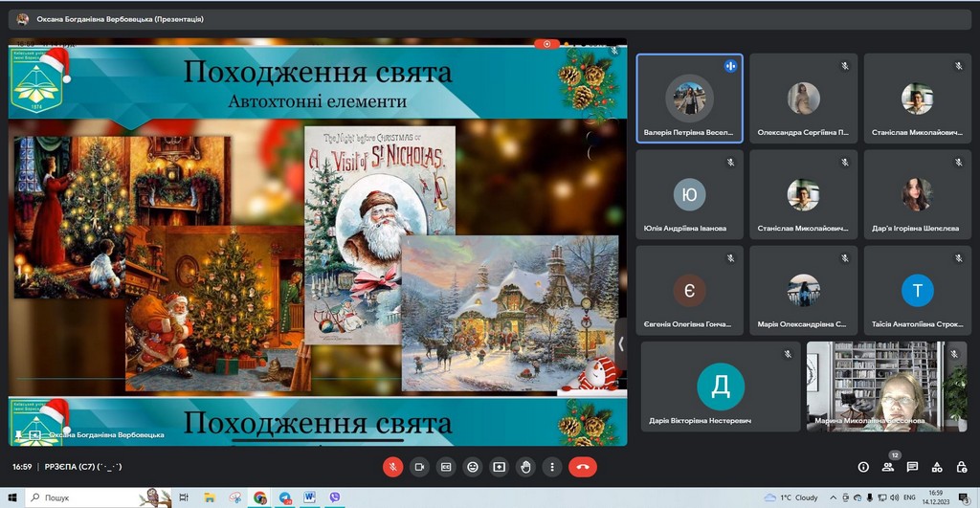Viewport: 980px width, 508px height.
Task: Open the host controls lock icon
Action: pyautogui.click(x=961, y=467)
